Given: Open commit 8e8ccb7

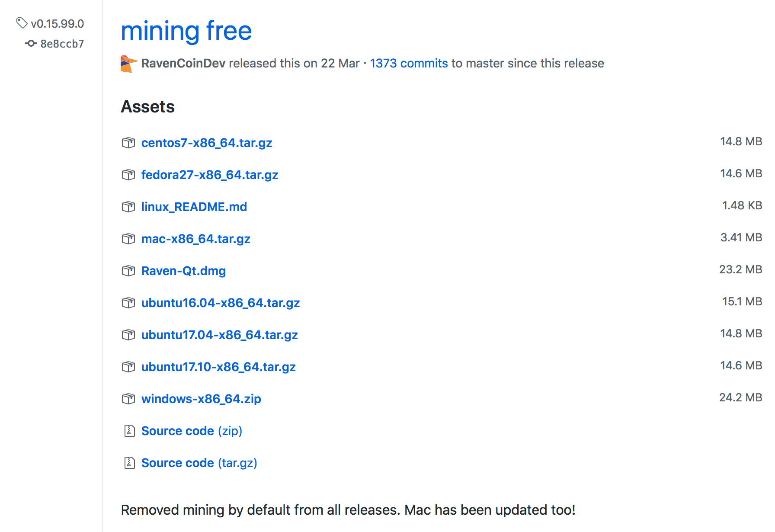Looking at the screenshot, I should click(62, 44).
